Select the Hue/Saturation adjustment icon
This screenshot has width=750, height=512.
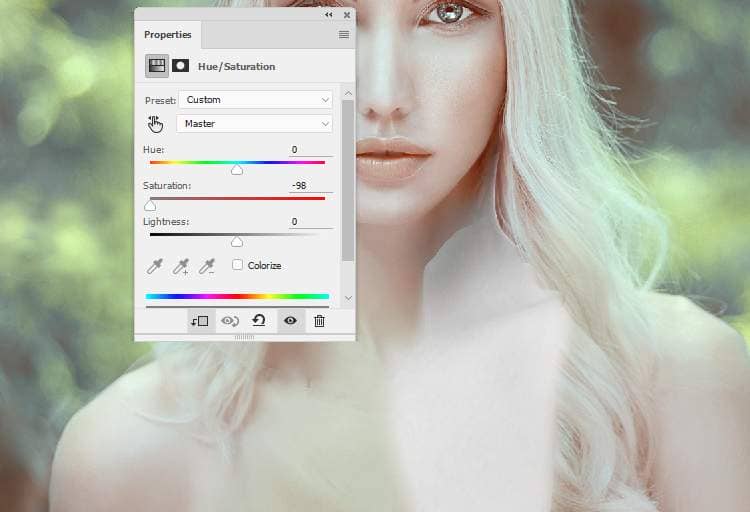click(157, 66)
